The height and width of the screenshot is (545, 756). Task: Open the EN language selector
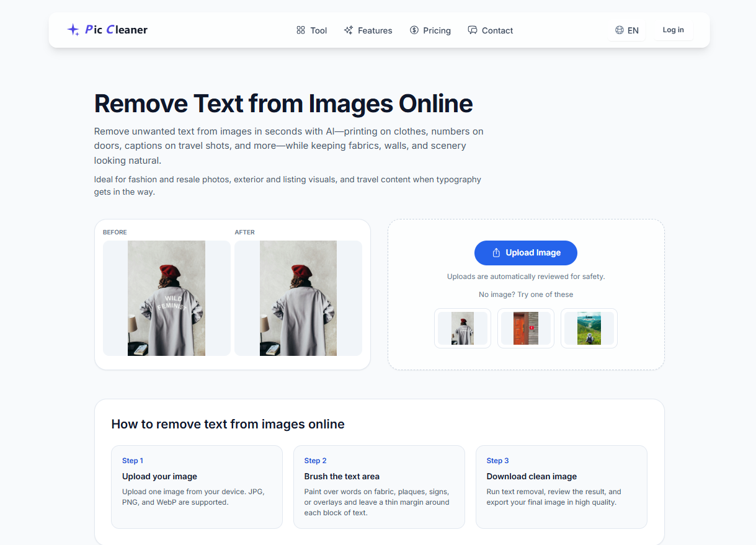click(627, 29)
